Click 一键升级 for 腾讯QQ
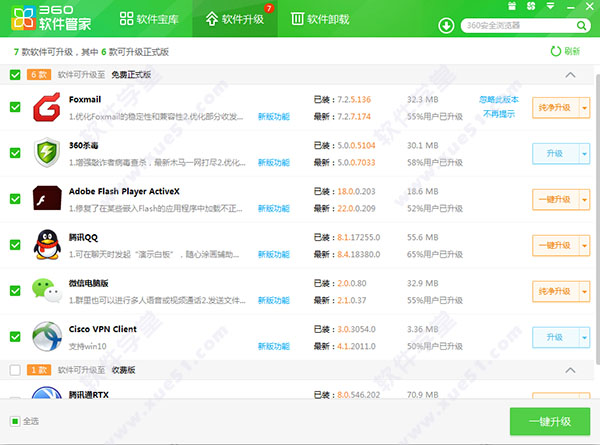Screen dimensions: 600x445 556,246
